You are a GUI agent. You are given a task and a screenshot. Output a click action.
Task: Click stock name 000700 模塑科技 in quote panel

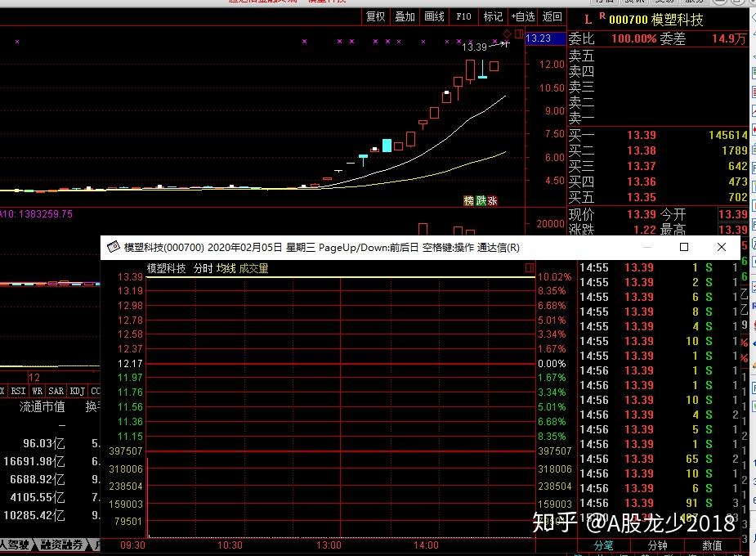[x=655, y=20]
